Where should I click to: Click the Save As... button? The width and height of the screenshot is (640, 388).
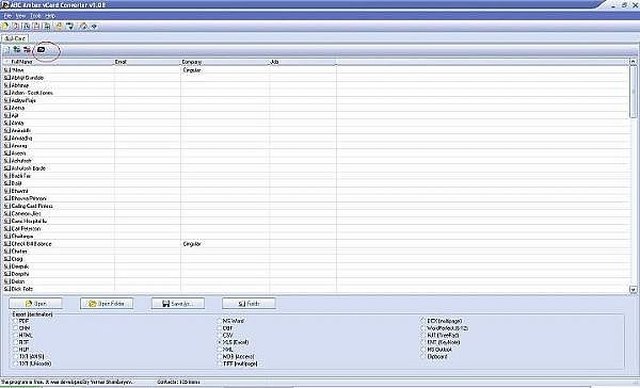point(178,304)
